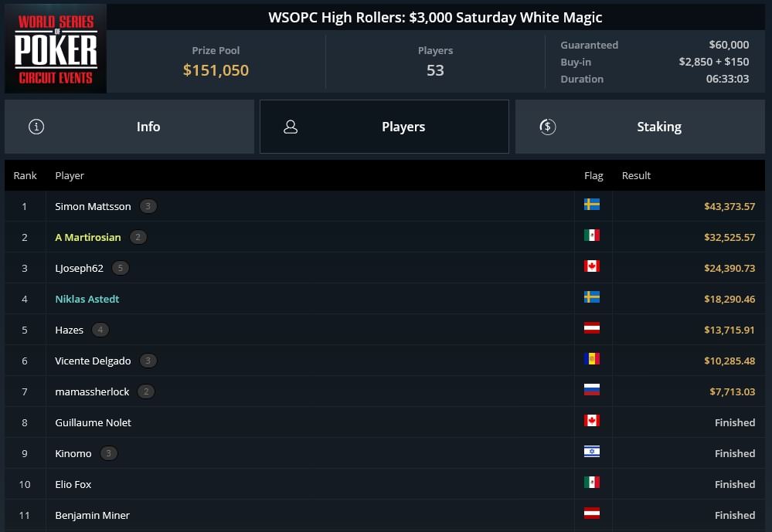Click Simon Mattsson's Sweden flag
This screenshot has height=532, width=772.
point(592,205)
